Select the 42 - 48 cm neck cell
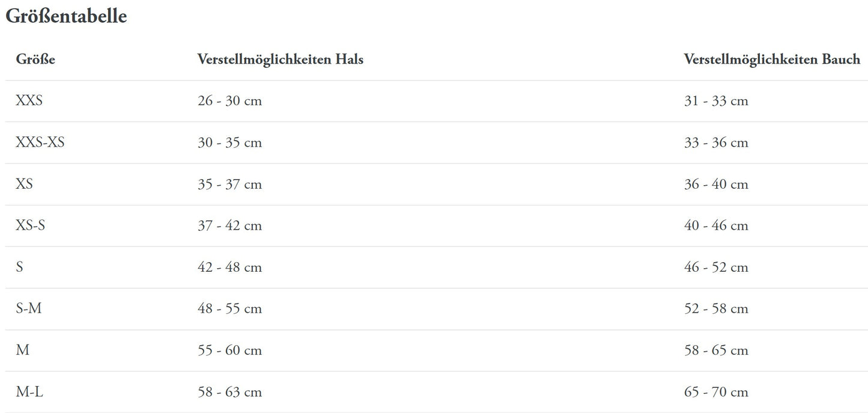 pyautogui.click(x=229, y=267)
